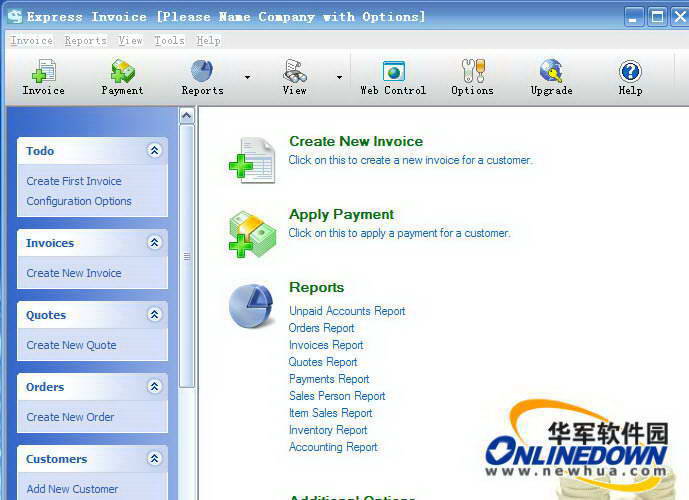Collapse the Orders sidebar panel
The width and height of the screenshot is (689, 500).
pos(154,387)
